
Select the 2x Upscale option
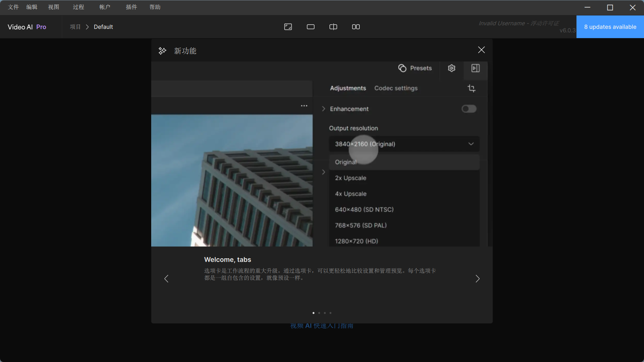click(404, 178)
